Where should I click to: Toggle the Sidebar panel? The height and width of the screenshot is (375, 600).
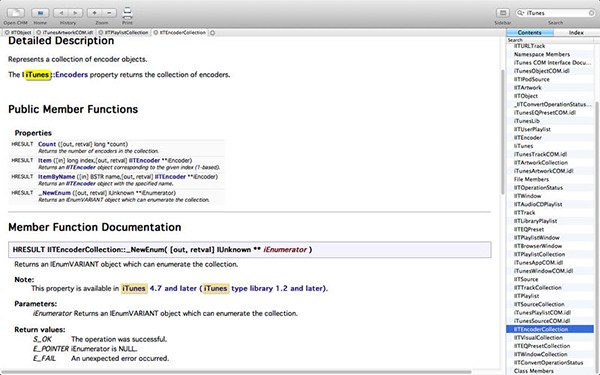tap(503, 13)
